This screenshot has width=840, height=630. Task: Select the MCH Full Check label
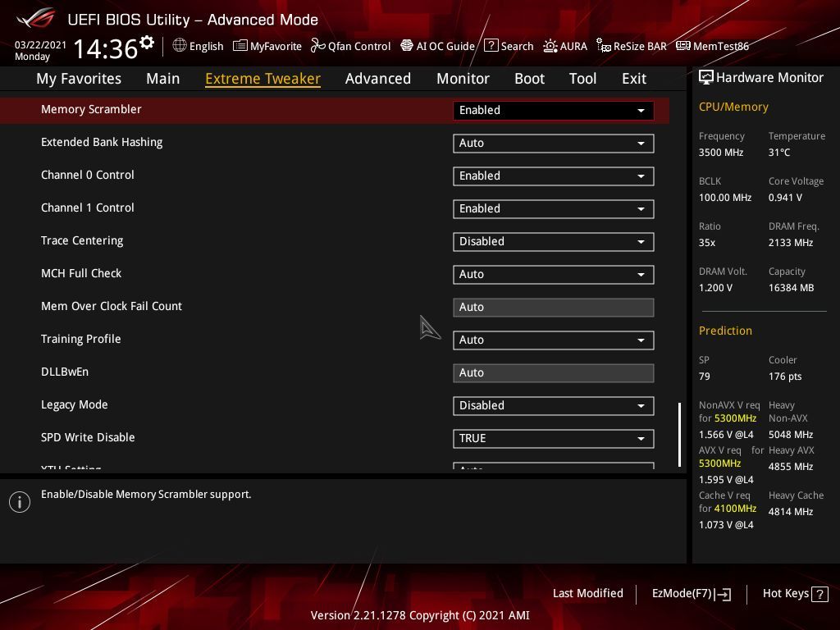pyautogui.click(x=81, y=273)
